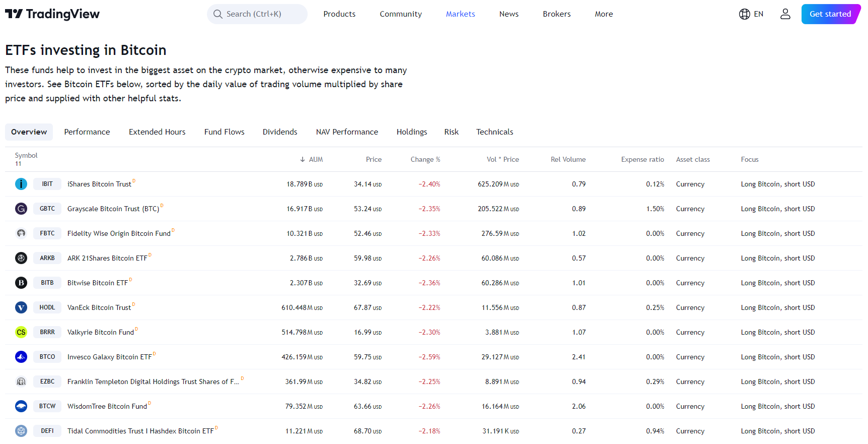This screenshot has height=444, width=868.
Task: Click the Franklin EZBC logo
Action: pos(21,382)
